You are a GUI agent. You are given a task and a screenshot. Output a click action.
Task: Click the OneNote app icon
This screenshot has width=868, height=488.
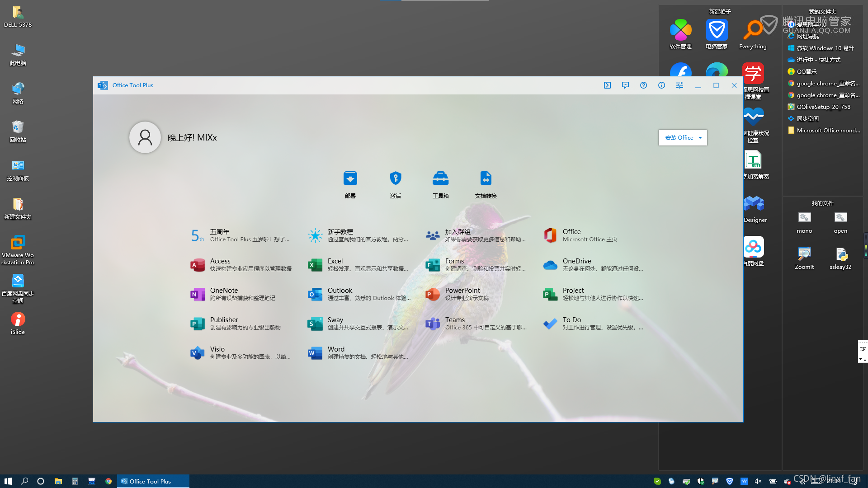198,294
